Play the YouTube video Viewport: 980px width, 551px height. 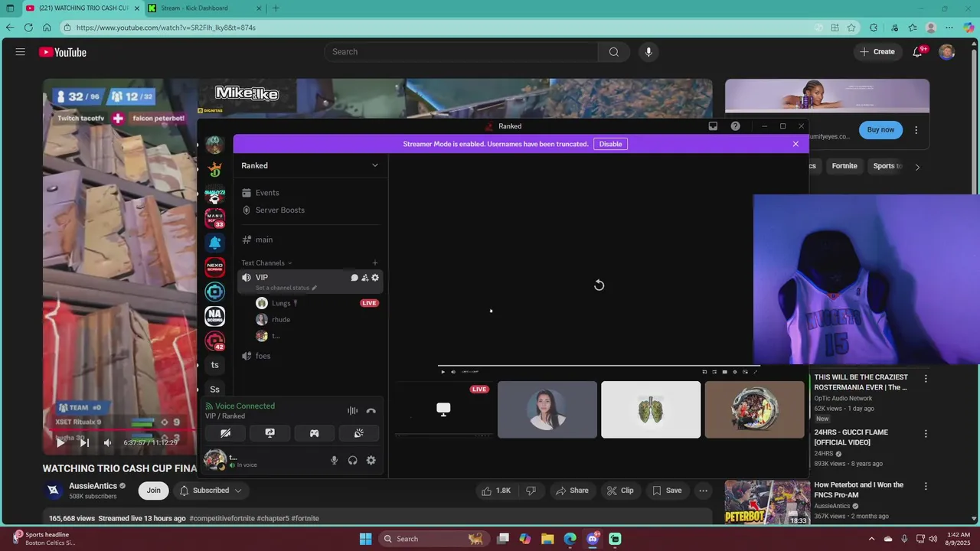(60, 442)
